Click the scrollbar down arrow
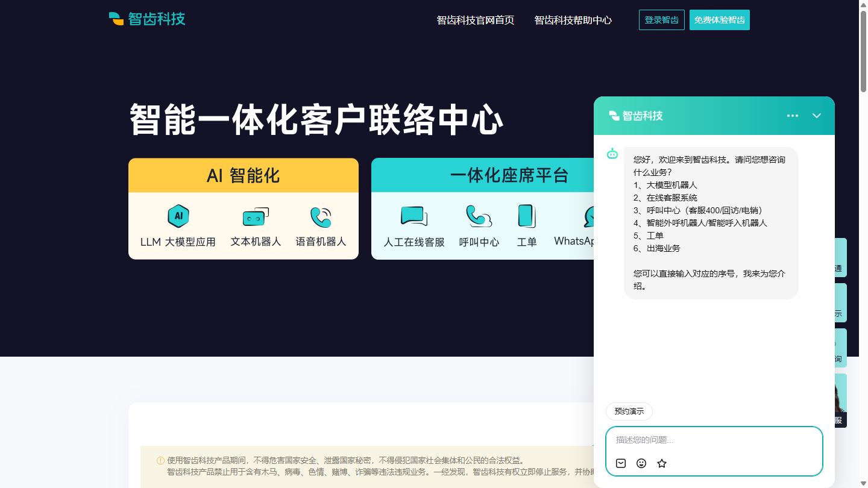 click(863, 483)
